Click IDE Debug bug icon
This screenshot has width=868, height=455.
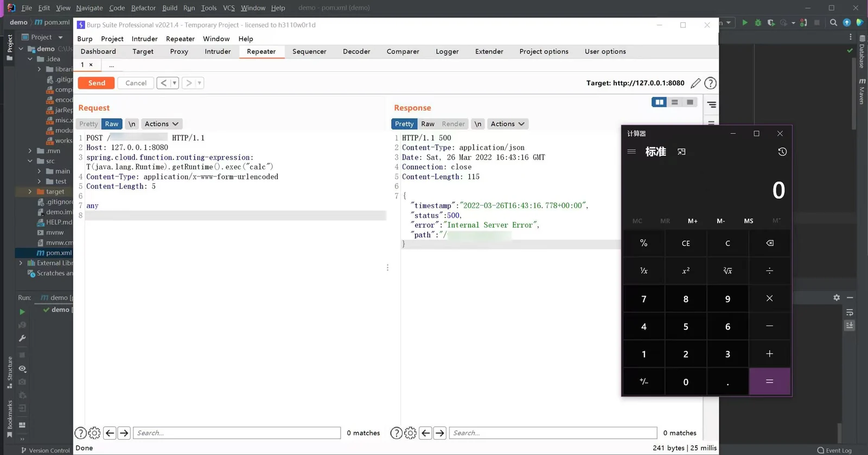coord(758,22)
